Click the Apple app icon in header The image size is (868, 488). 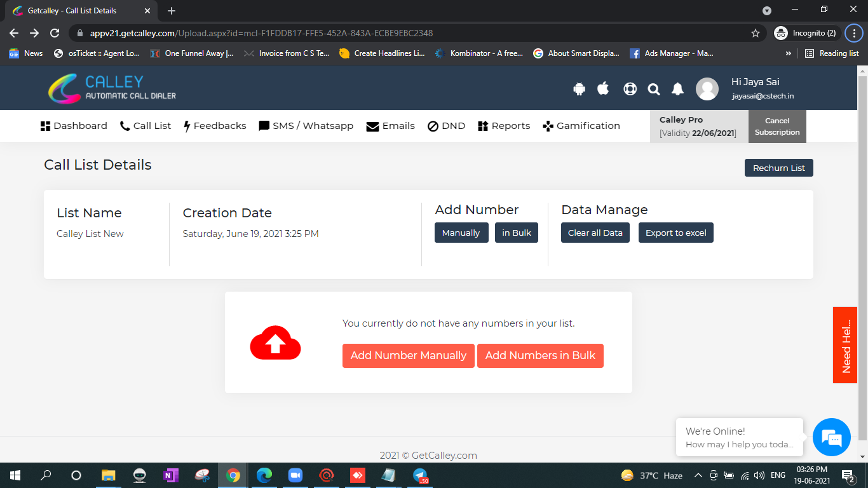tap(604, 88)
